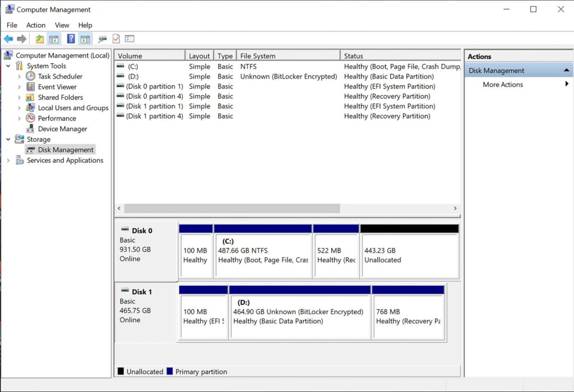
Task: Click More Actions in Actions pane
Action: pos(503,85)
